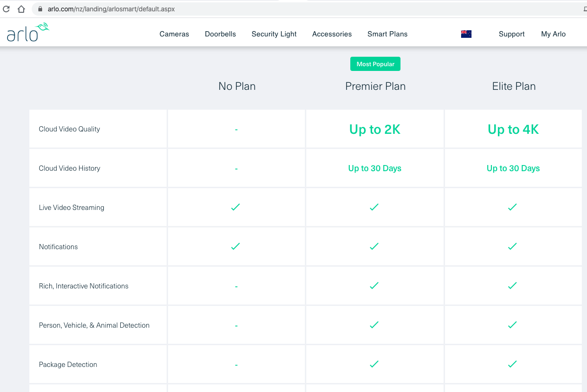Open the New Zealand flag country selector
This screenshot has height=392, width=587.
466,34
